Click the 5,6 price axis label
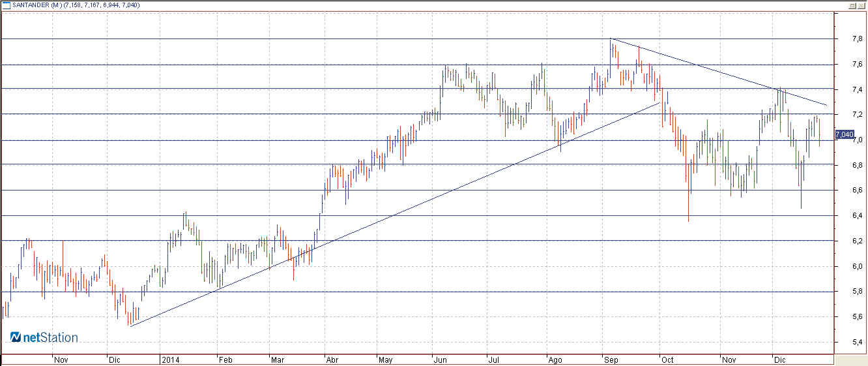Screen dimensions: 868x366 tap(858, 316)
